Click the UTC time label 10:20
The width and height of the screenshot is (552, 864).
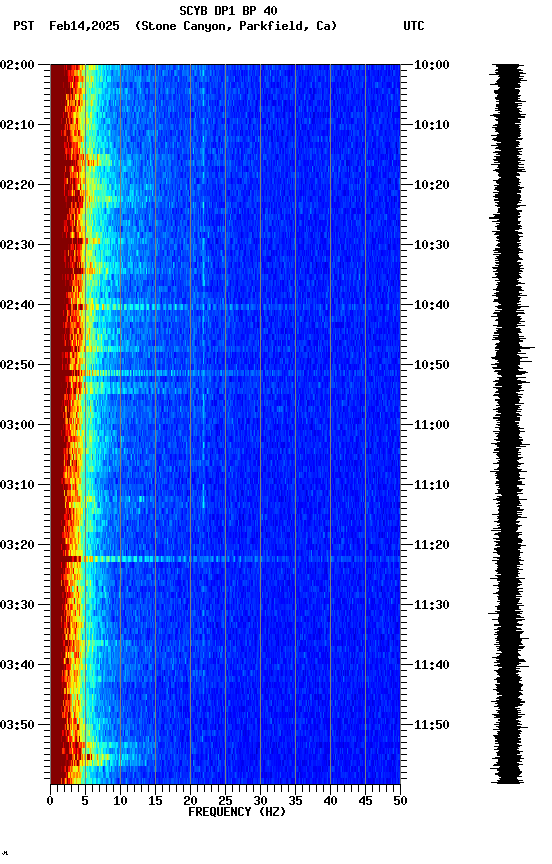431,185
